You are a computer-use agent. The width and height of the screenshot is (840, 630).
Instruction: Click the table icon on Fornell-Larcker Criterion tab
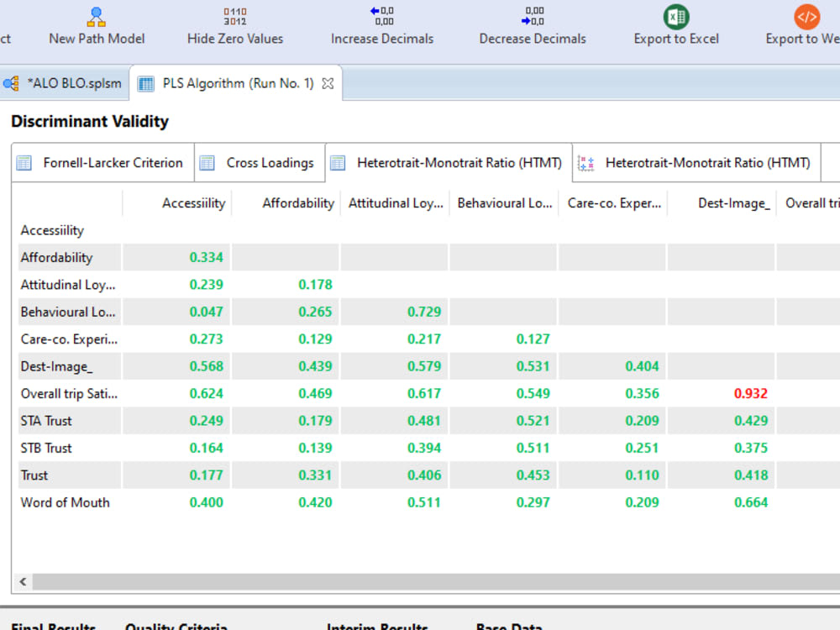point(23,162)
